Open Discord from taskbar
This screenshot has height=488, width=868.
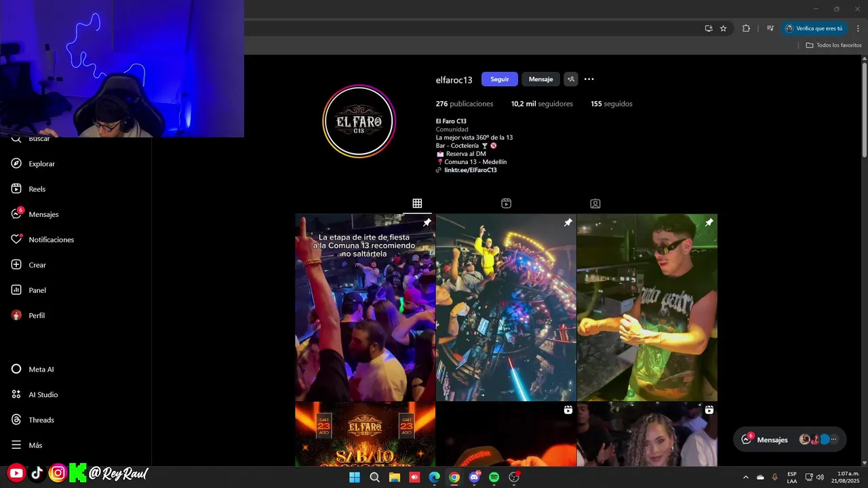[x=475, y=477]
